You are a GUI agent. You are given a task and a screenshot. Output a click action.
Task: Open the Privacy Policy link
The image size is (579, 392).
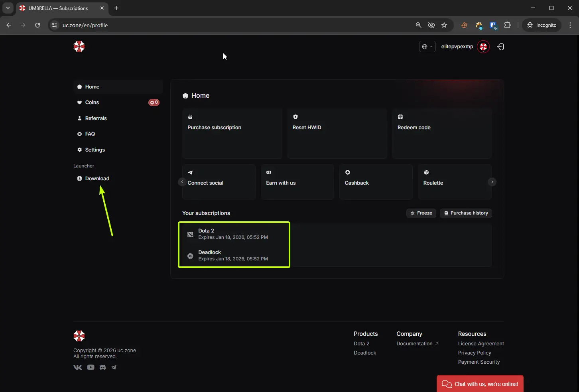(475, 353)
